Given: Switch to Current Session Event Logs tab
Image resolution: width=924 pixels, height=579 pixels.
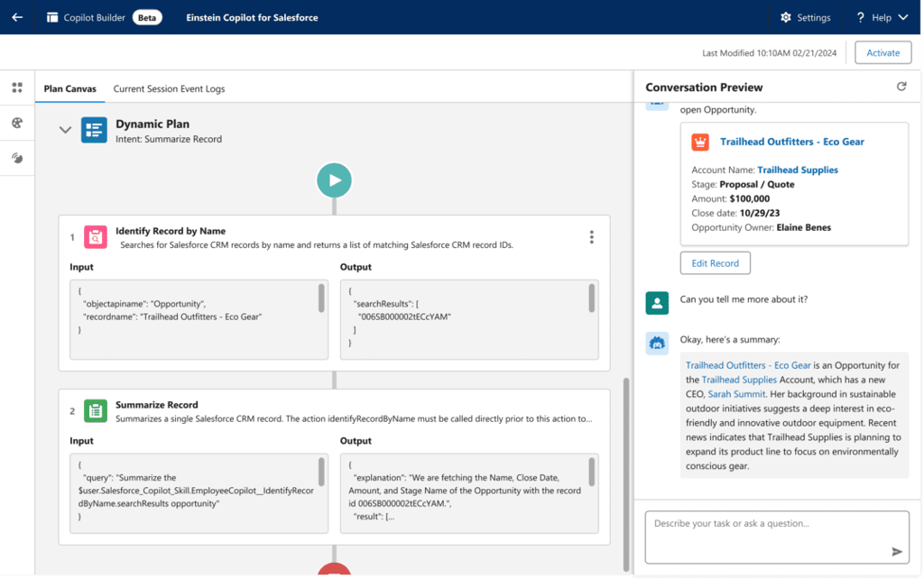Looking at the screenshot, I should click(x=169, y=88).
